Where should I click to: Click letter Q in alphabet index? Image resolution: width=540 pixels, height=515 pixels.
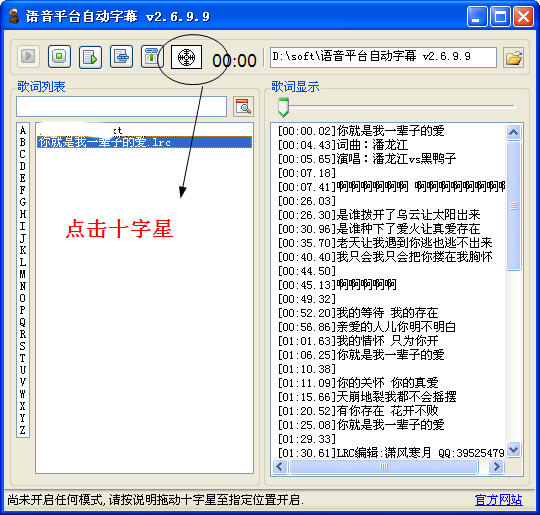(23, 322)
